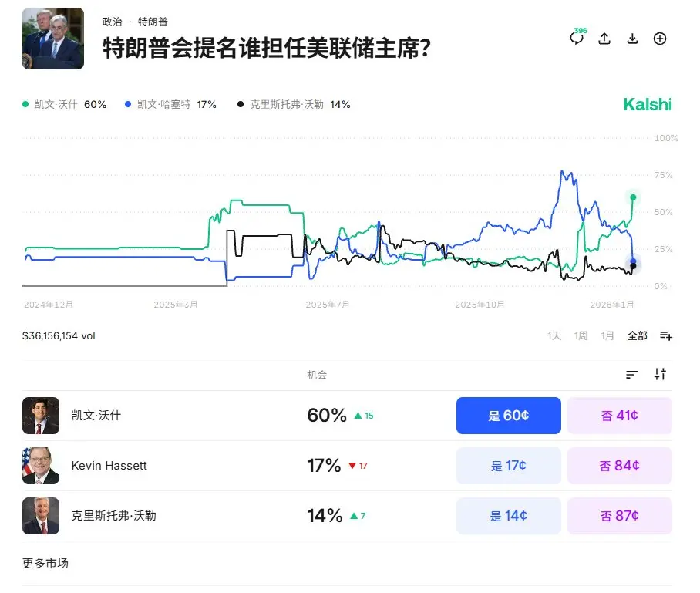Open the filter sliders icon in table header
Image resolution: width=700 pixels, height=593 pixels.
point(660,374)
